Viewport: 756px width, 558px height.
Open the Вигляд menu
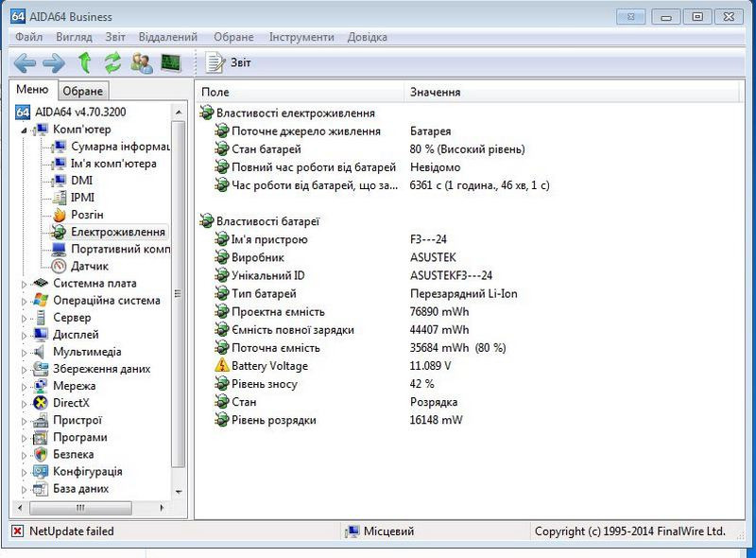pos(74,37)
